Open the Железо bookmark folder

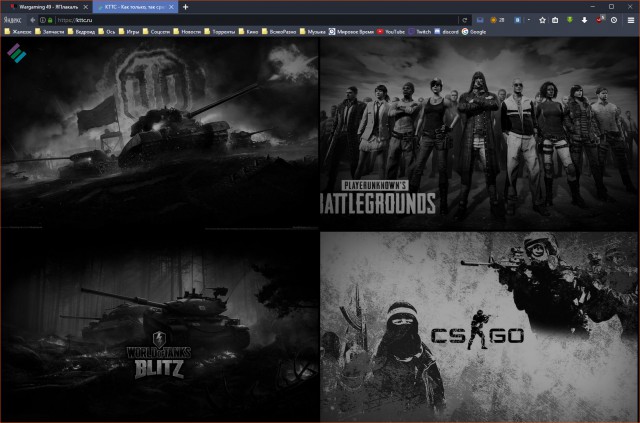click(x=18, y=32)
